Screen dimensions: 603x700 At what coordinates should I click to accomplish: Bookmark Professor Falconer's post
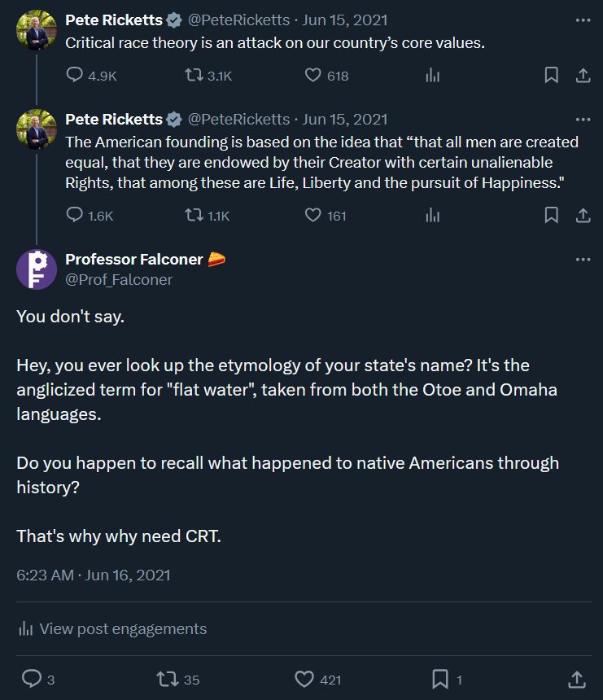(x=439, y=679)
